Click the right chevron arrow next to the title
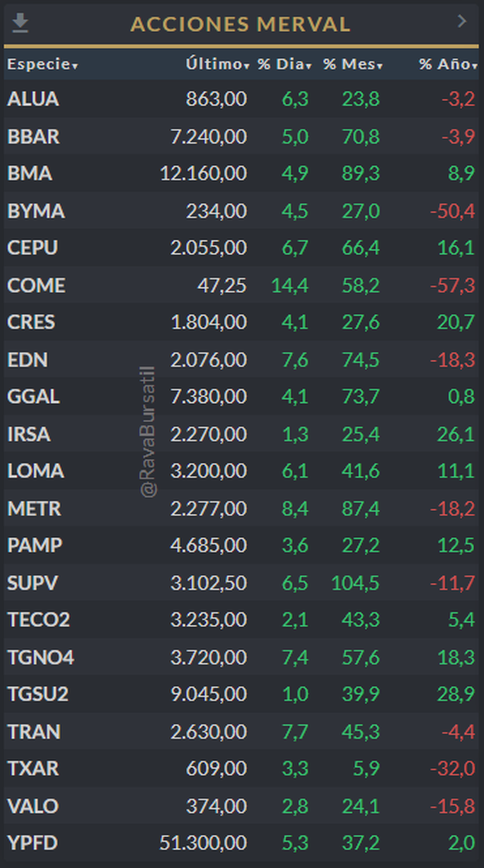484x868 pixels. tap(462, 21)
